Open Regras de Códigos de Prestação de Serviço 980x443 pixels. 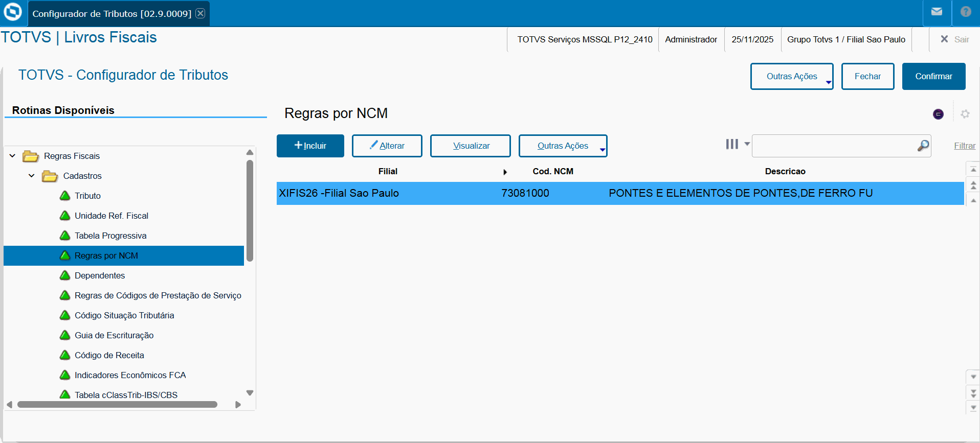click(x=158, y=295)
